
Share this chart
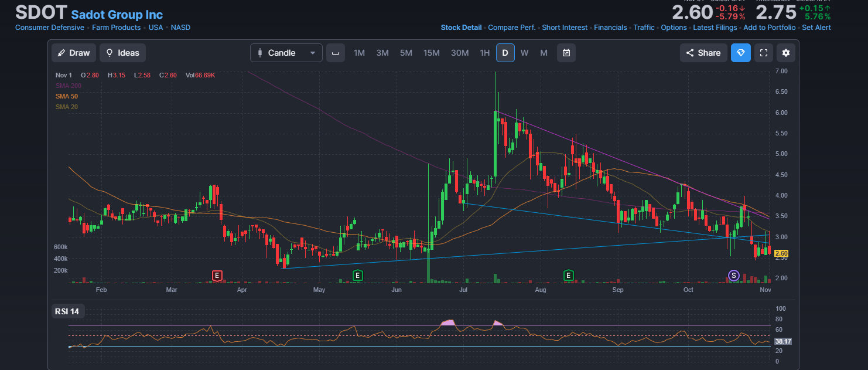pyautogui.click(x=703, y=53)
